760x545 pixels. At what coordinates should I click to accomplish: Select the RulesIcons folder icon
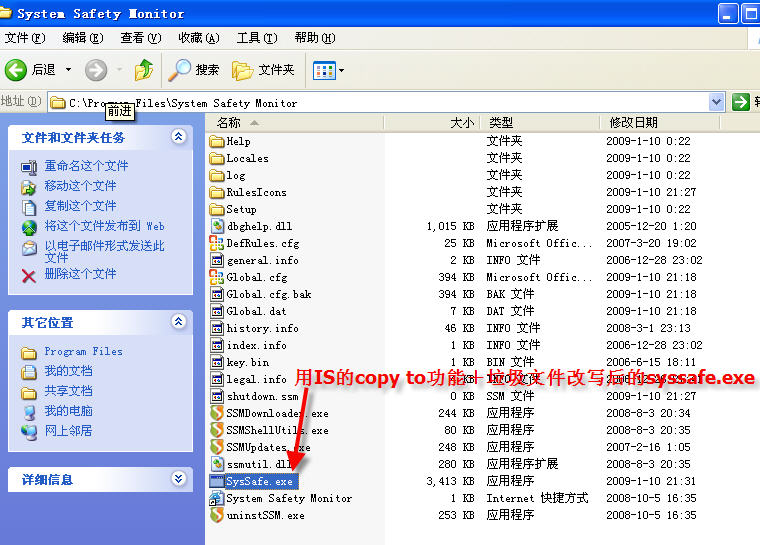[217, 192]
